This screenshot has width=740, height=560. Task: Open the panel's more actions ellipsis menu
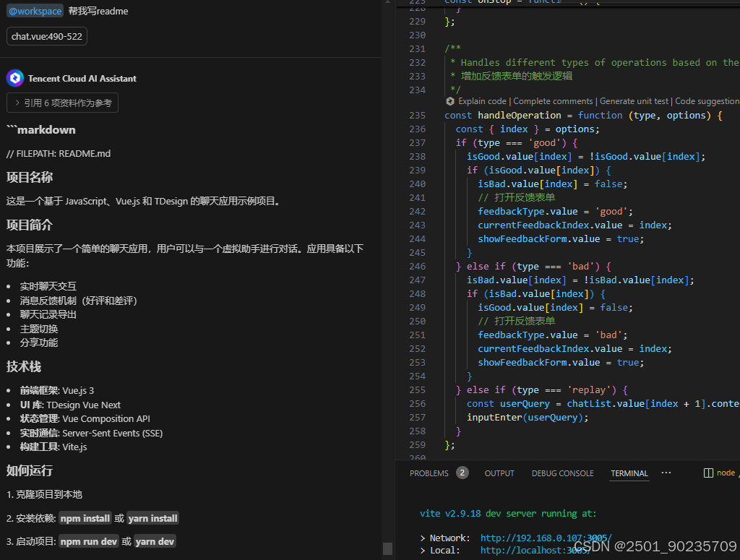click(666, 473)
